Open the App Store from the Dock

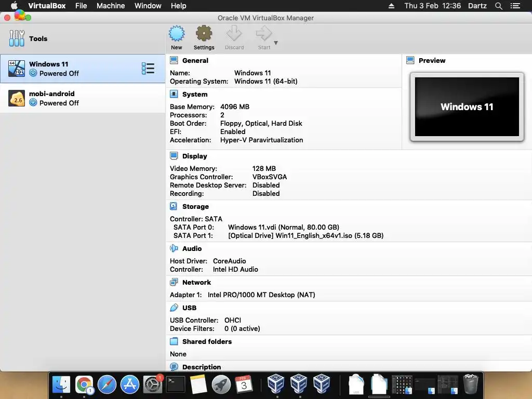point(129,384)
